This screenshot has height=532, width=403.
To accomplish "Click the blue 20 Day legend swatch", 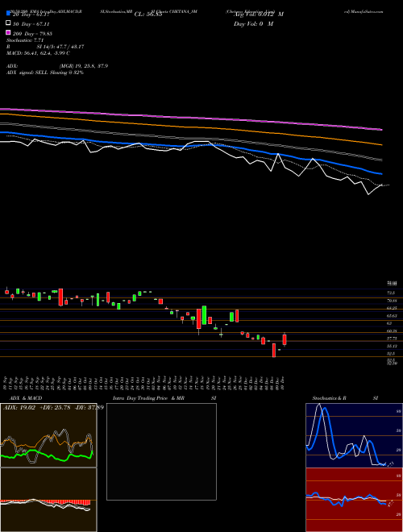I will (8, 14).
